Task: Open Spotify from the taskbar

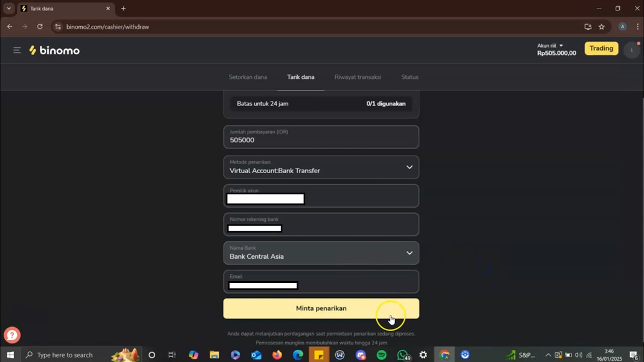Action: [382, 355]
